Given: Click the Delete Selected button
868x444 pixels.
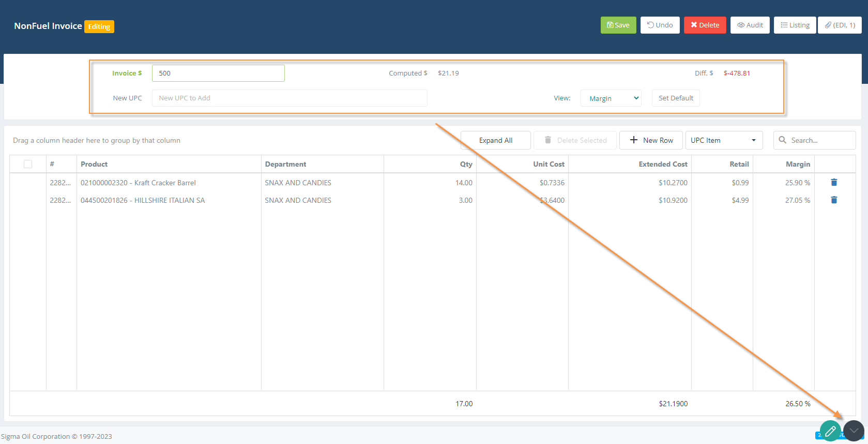Looking at the screenshot, I should 575,140.
